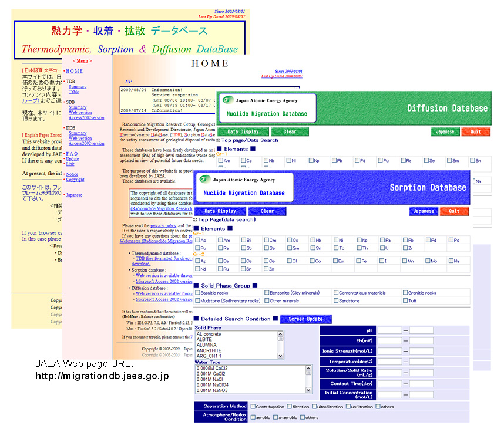Image resolution: width=504 pixels, height=429 pixels.
Task: Click the Eh(mV) minimum value field
Action: pos(390,341)
